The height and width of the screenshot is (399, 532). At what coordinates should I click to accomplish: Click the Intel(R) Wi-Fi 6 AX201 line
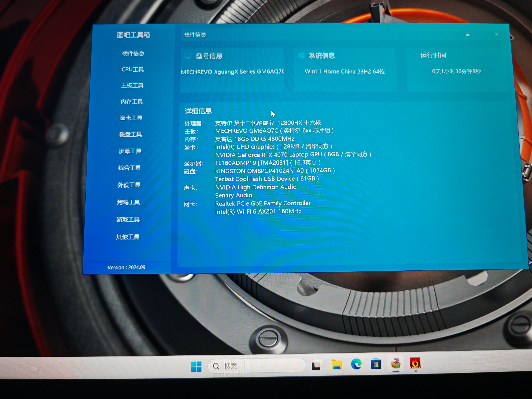tap(258, 211)
